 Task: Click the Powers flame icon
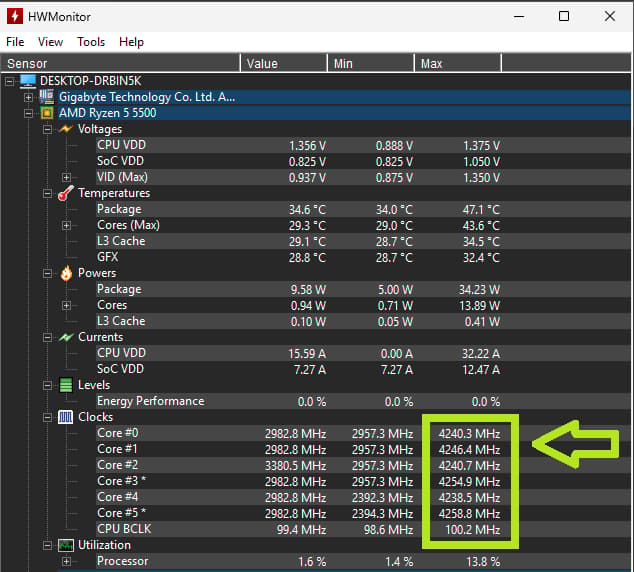66,273
